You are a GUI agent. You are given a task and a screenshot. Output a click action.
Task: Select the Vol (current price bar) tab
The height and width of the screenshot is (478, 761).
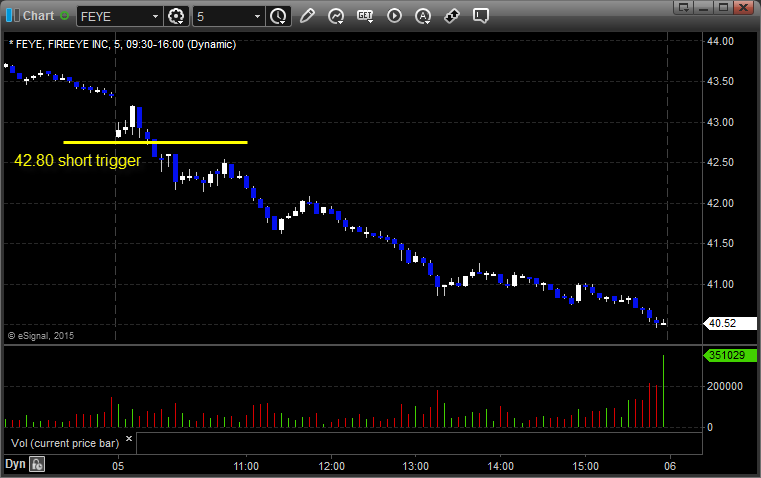point(64,442)
